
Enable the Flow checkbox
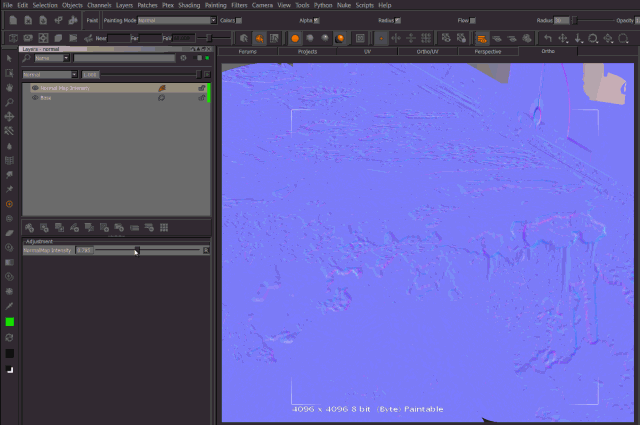(x=473, y=20)
